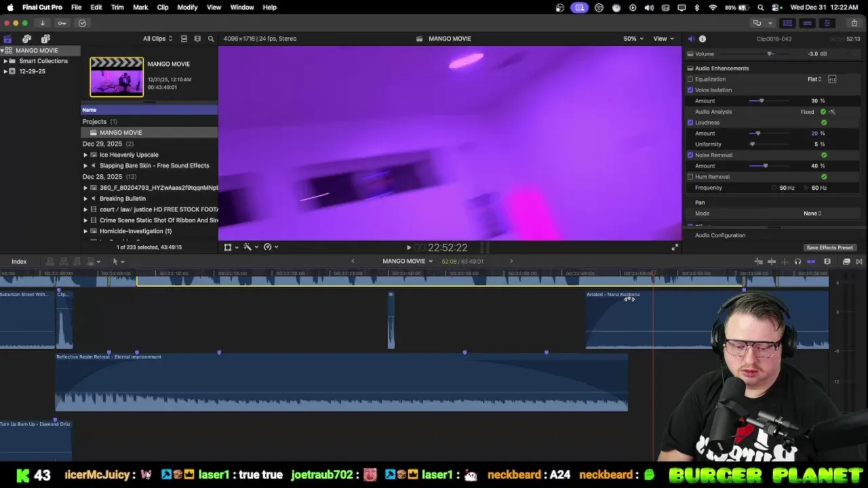Open the photos and audio sidebar
This screenshot has width=868, height=488.
coord(26,39)
